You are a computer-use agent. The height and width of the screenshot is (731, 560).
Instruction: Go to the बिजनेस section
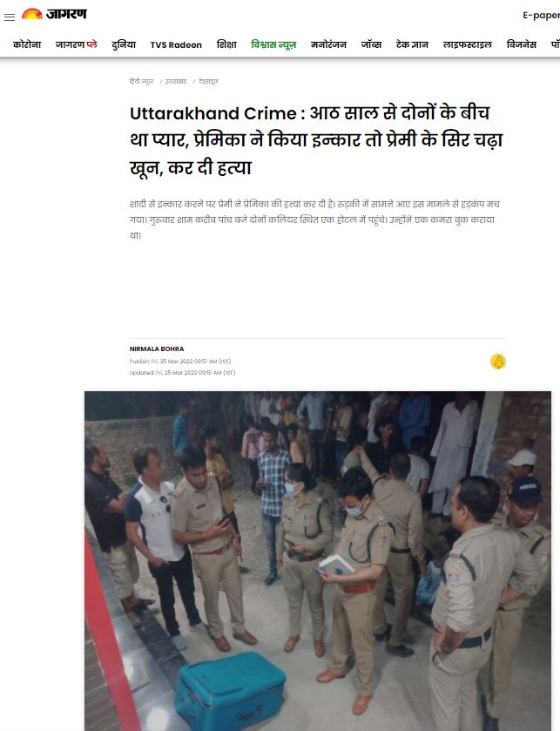(x=522, y=44)
